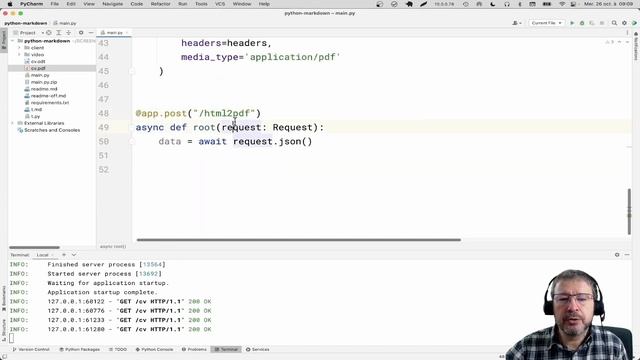640x360 pixels.
Task: Open readme.md in project tree
Action: click(x=44, y=89)
